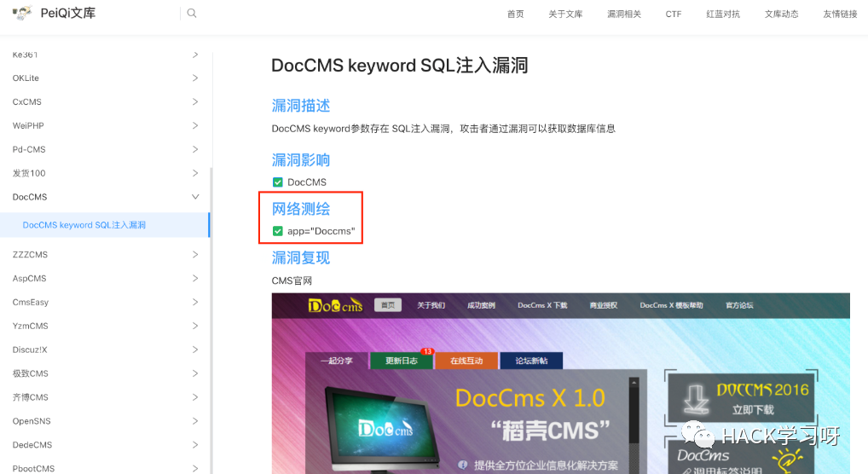Screen dimensions: 868x474
Task: Click 商业授权 in DocCms screenshot
Action: [604, 305]
